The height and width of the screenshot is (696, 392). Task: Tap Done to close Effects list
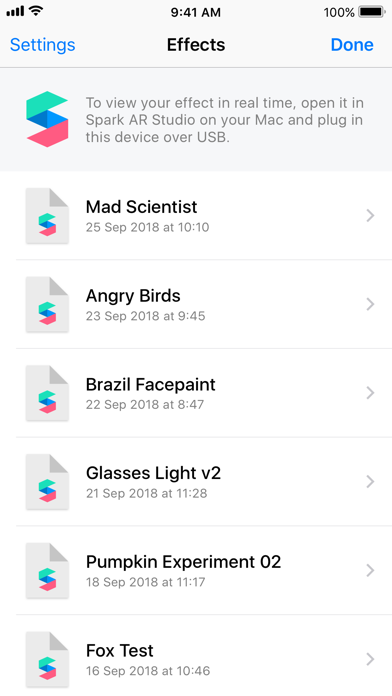pos(352,45)
